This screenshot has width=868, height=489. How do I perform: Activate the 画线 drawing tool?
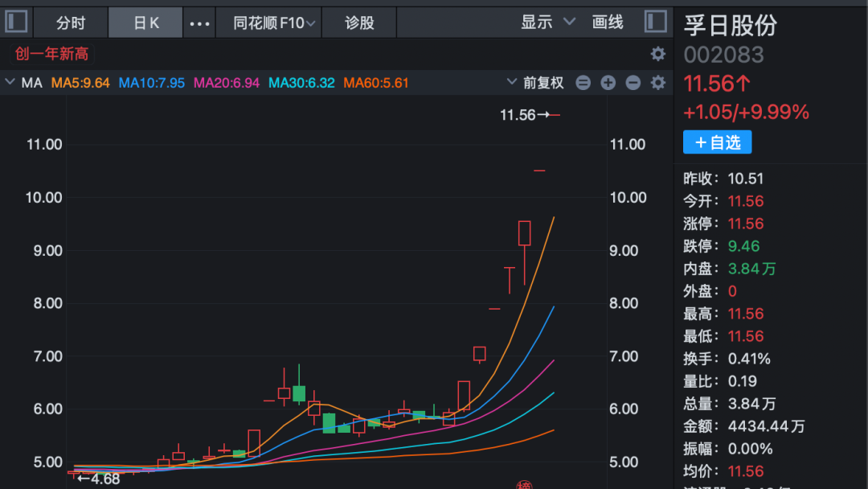pyautogui.click(x=608, y=23)
